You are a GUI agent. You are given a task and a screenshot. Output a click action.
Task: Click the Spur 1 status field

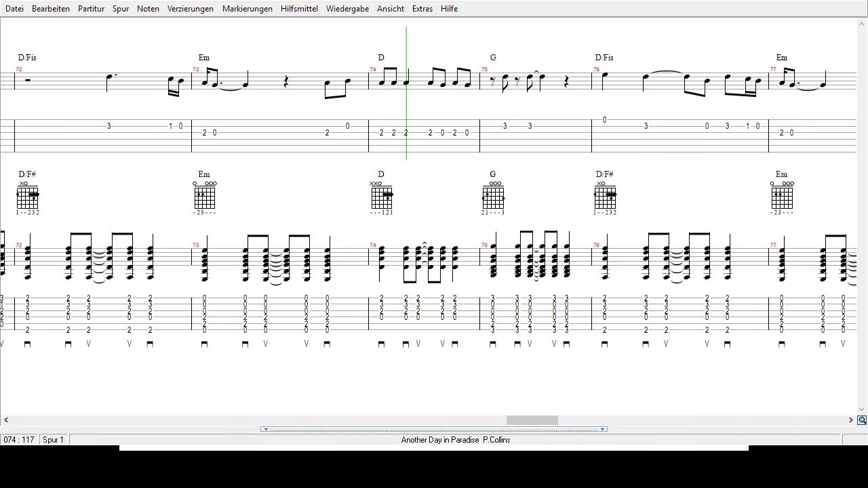coord(54,440)
